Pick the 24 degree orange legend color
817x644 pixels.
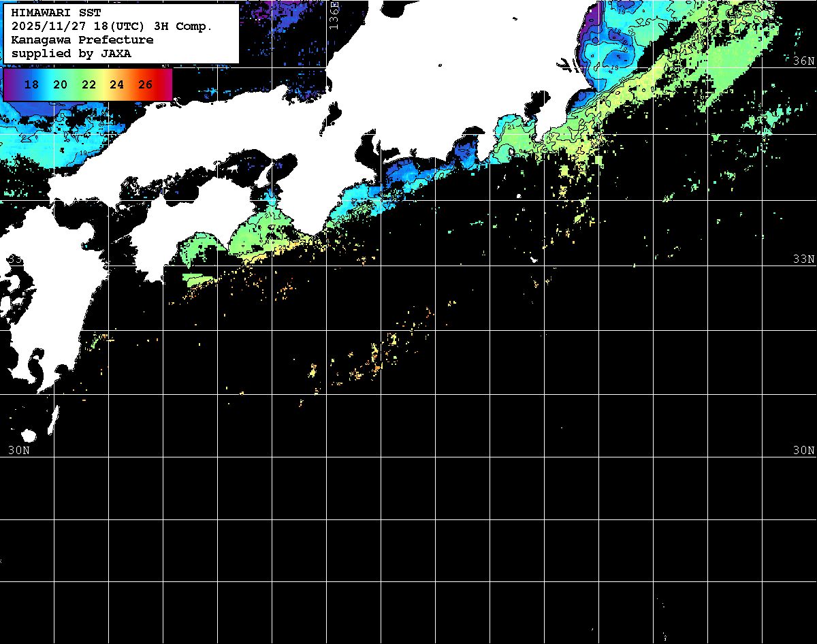[116, 85]
